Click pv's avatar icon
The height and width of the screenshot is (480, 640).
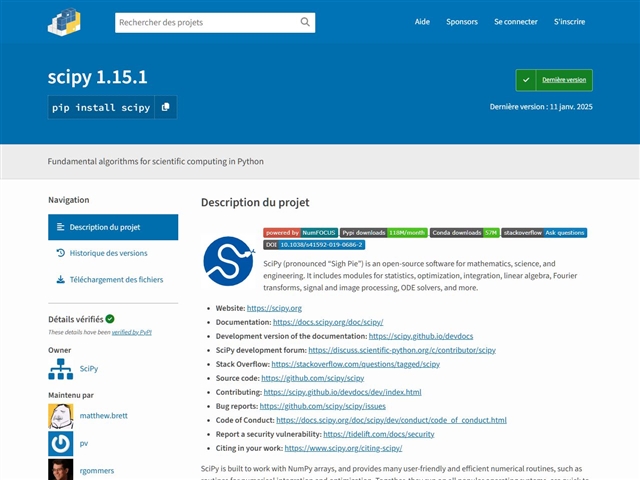(60, 443)
